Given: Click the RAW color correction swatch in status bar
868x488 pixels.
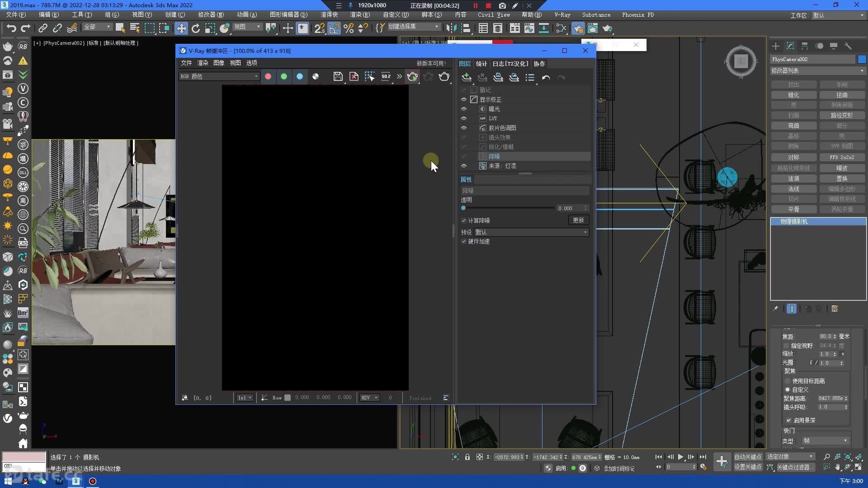Looking at the screenshot, I should pyautogui.click(x=288, y=398).
